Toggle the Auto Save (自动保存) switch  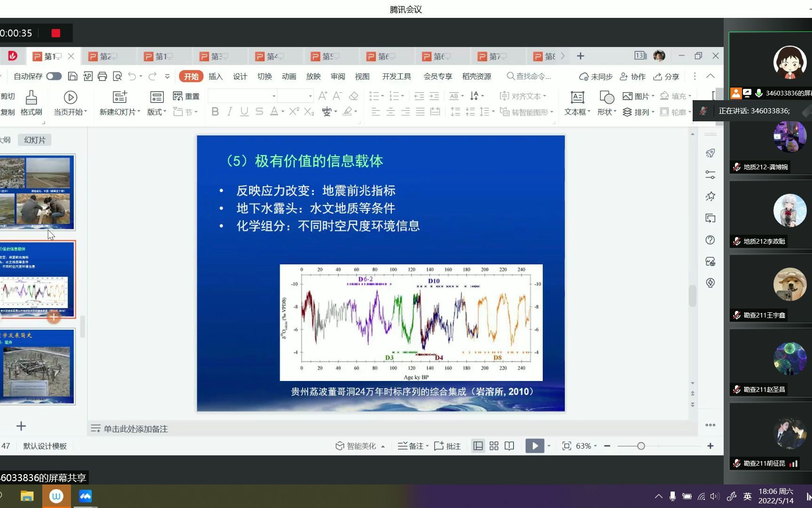54,76
